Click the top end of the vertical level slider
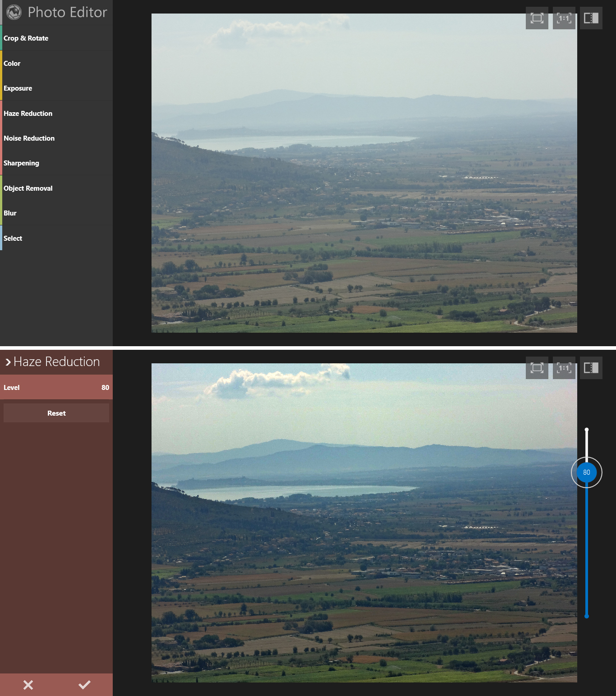The width and height of the screenshot is (616, 696). (x=587, y=430)
